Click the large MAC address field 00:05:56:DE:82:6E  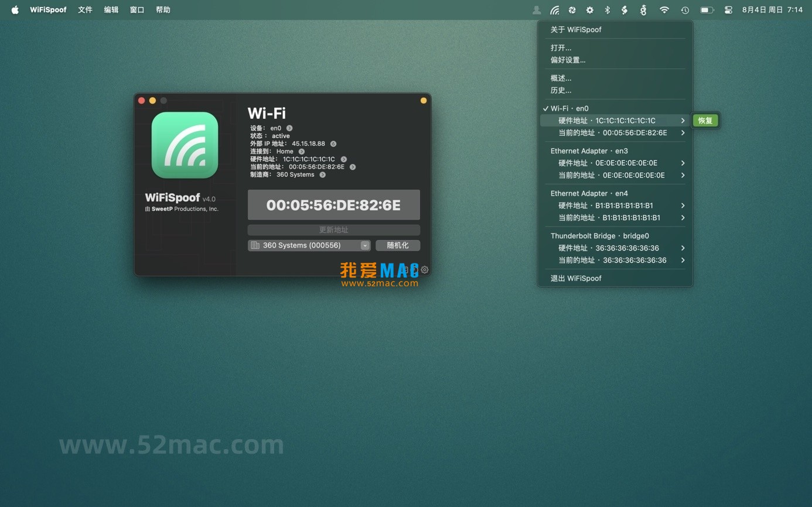pos(333,205)
